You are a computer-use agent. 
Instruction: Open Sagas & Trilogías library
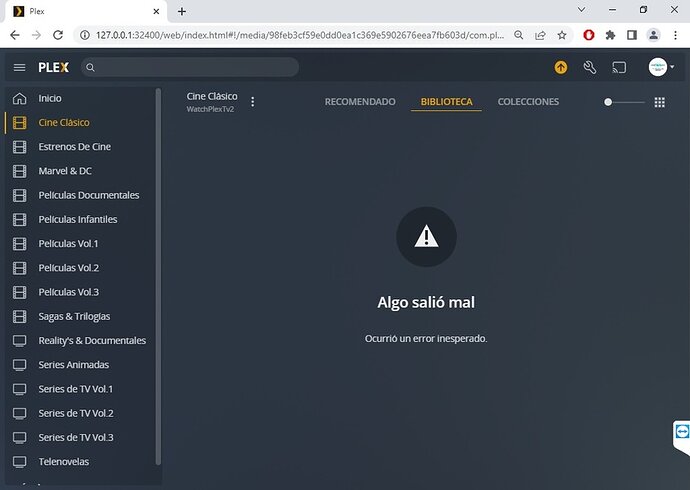74,316
